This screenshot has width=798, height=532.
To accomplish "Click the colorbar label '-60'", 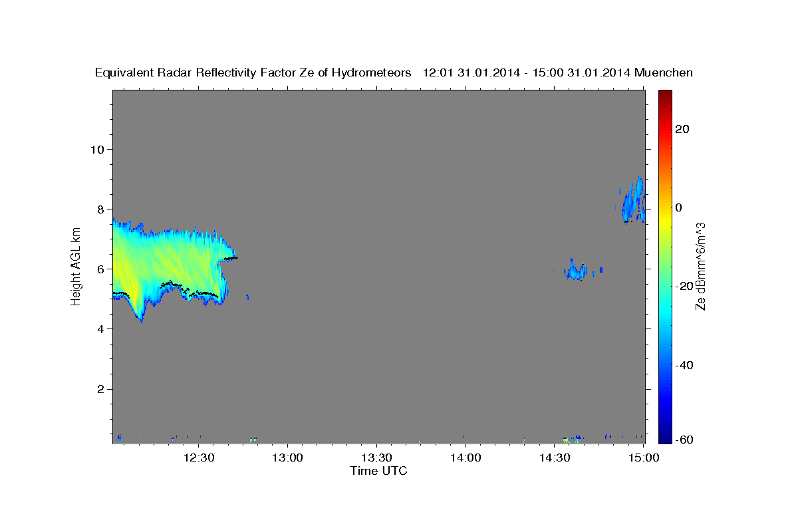I will tap(684, 440).
